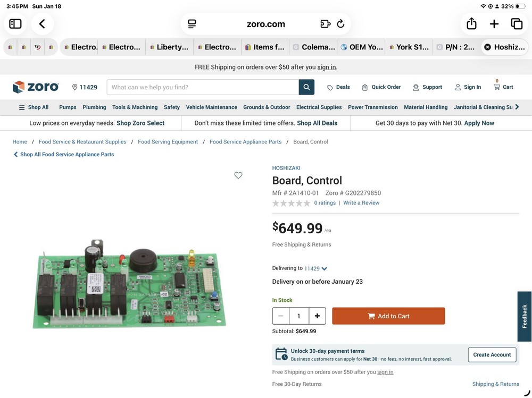Open the Safari sidebar
532x398 pixels.
(x=15, y=23)
